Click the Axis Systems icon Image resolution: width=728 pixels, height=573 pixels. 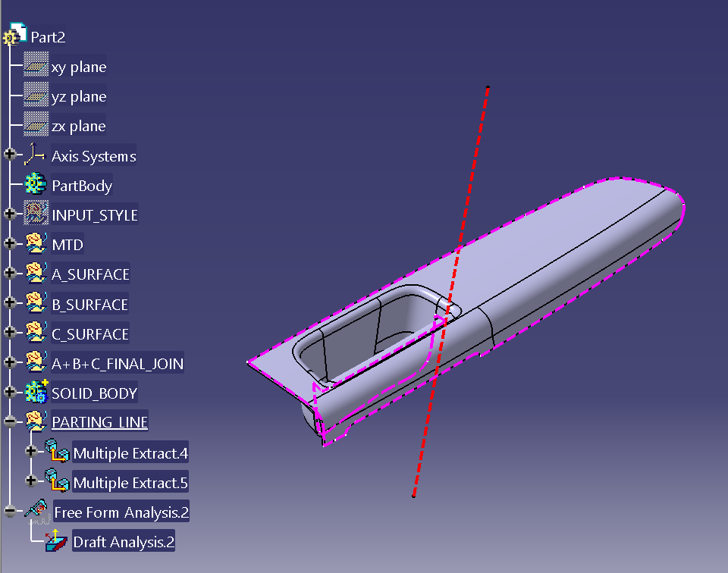tap(34, 154)
